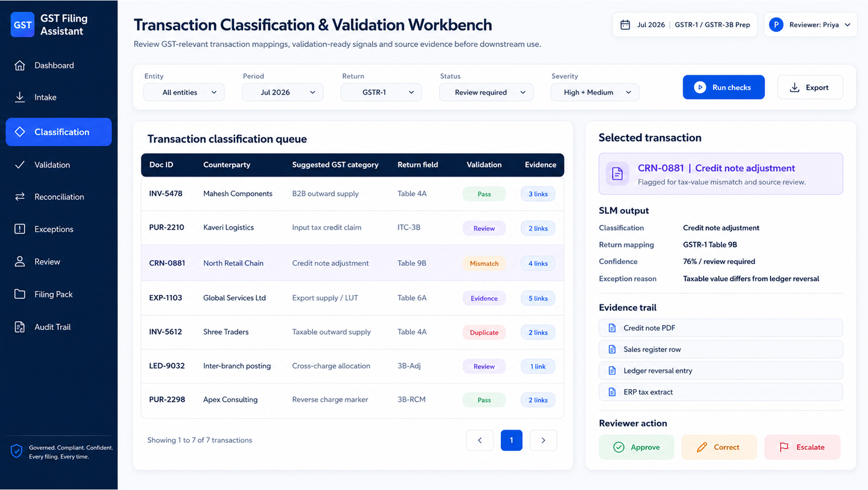Click the Intake download icon

coord(20,97)
